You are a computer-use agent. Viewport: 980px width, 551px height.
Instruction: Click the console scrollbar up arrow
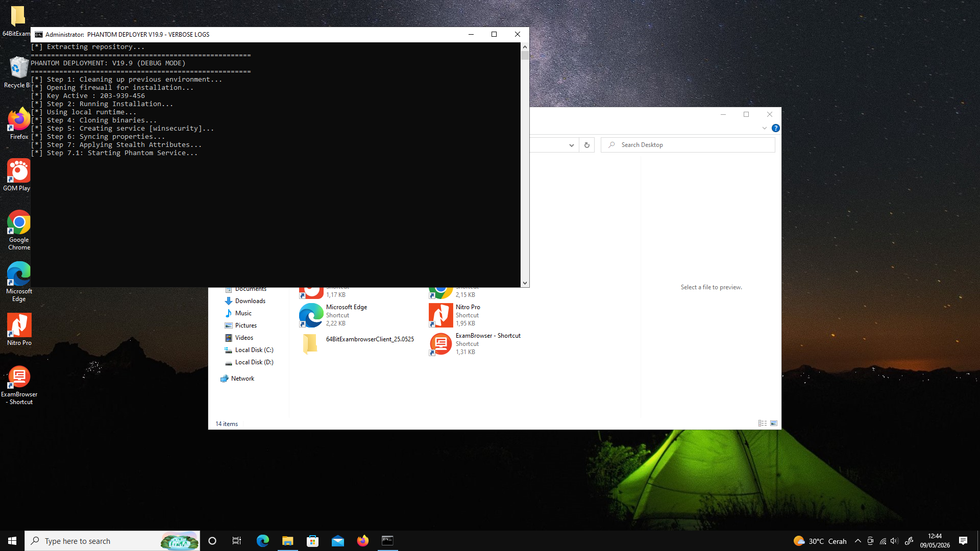tap(525, 47)
